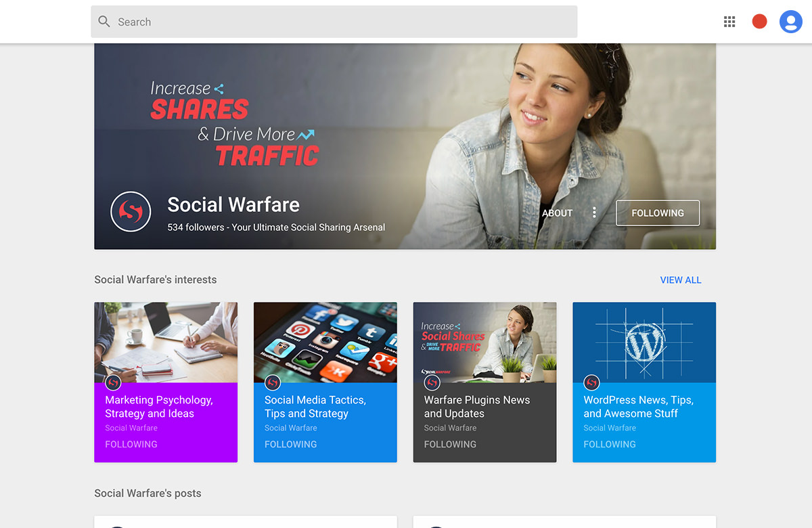This screenshot has height=528, width=812.
Task: Open Warfare Plugins News and Updates title
Action: 477,407
